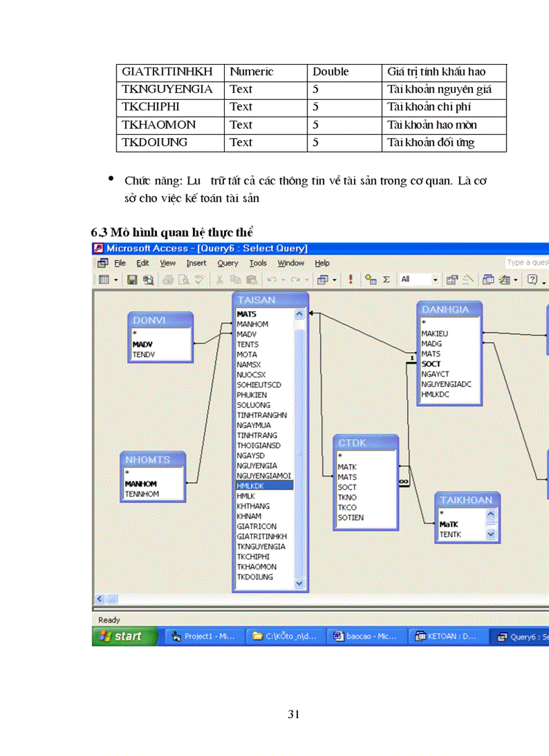Click the Print toolbar icon
Screen dimensions: 549x756
168,279
